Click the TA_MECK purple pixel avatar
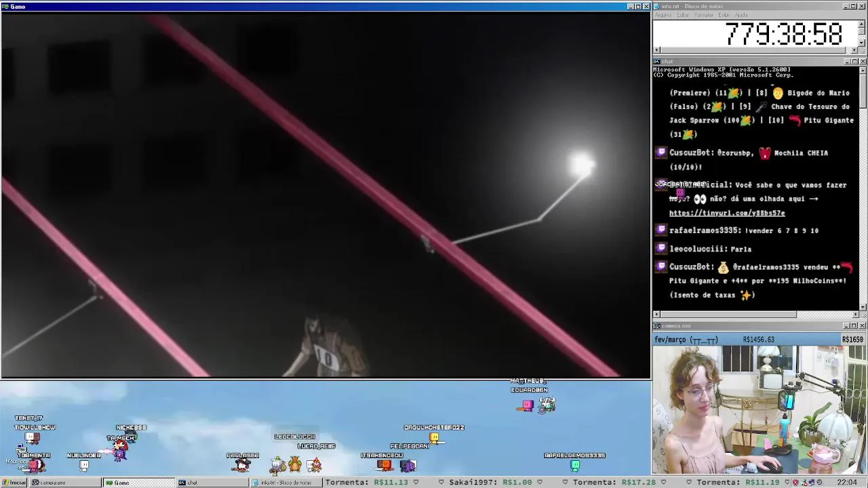Screen dimensions: 868x488 [x=120, y=451]
